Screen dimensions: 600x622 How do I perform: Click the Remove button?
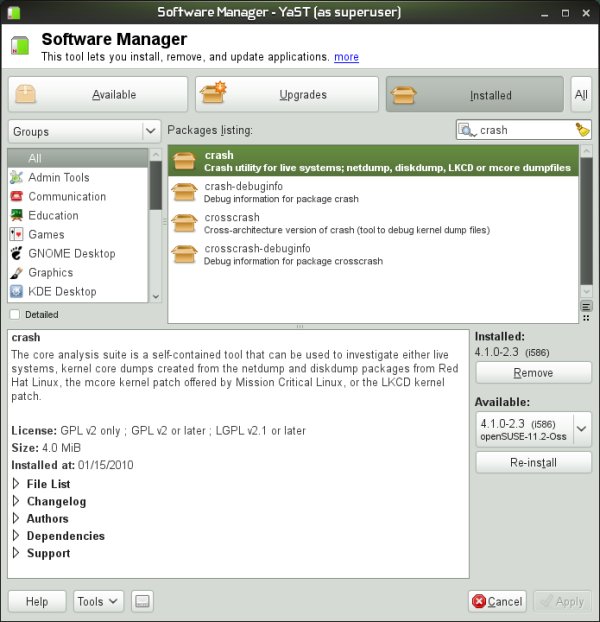pos(533,372)
